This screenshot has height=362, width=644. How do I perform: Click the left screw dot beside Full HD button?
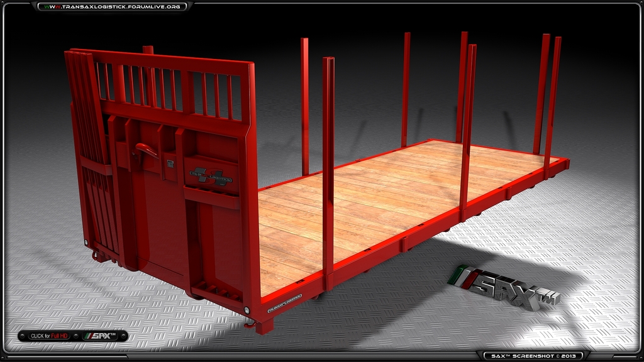tap(23, 336)
